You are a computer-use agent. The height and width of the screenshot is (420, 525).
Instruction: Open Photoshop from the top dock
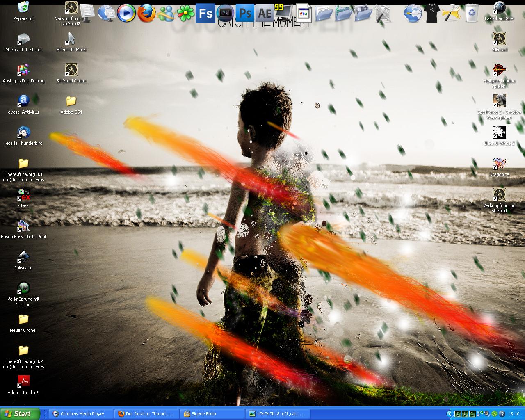pos(245,14)
